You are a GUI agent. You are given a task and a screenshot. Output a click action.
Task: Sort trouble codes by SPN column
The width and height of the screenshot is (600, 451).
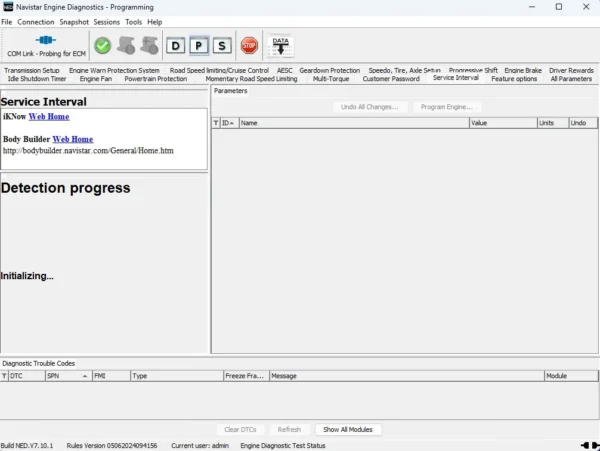pos(69,376)
